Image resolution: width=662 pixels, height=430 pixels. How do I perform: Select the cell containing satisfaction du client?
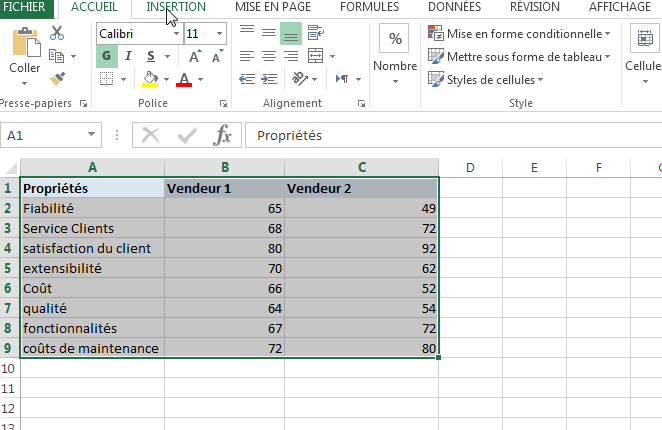pyautogui.click(x=92, y=248)
